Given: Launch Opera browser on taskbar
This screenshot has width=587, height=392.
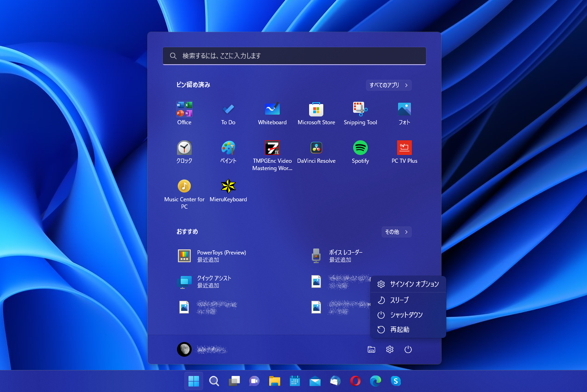Looking at the screenshot, I should [x=355, y=381].
